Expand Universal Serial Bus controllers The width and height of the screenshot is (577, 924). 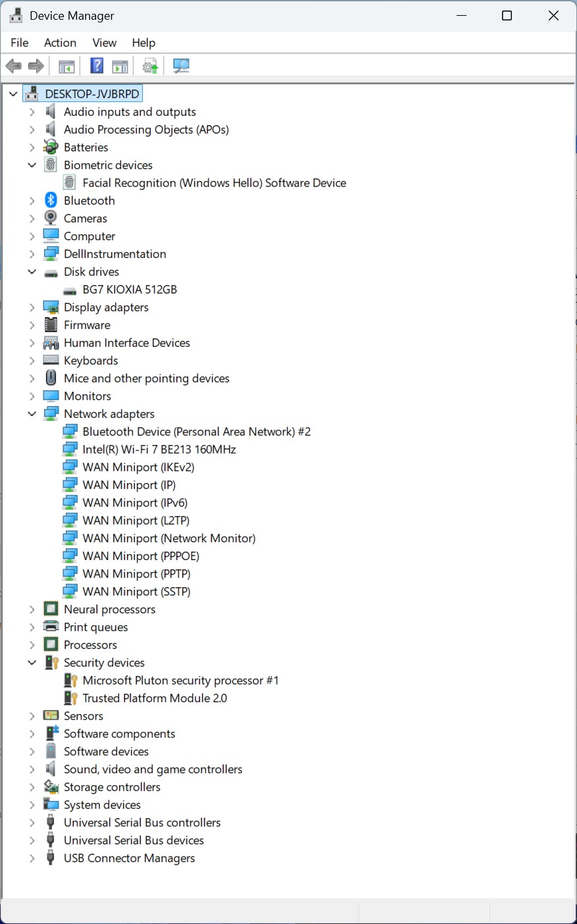coord(32,823)
